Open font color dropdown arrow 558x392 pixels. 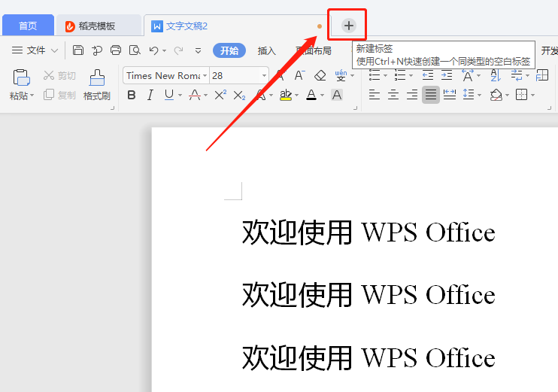[322, 95]
